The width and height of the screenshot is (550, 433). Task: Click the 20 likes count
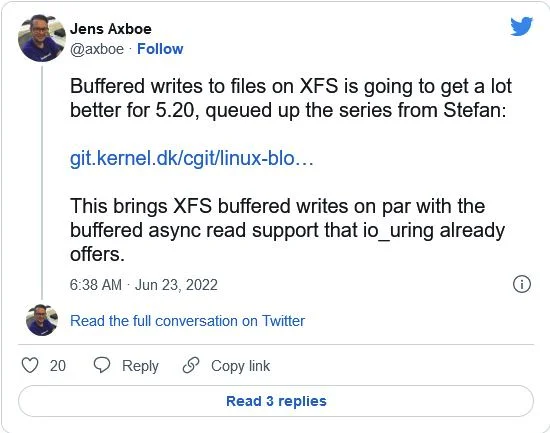pos(58,366)
